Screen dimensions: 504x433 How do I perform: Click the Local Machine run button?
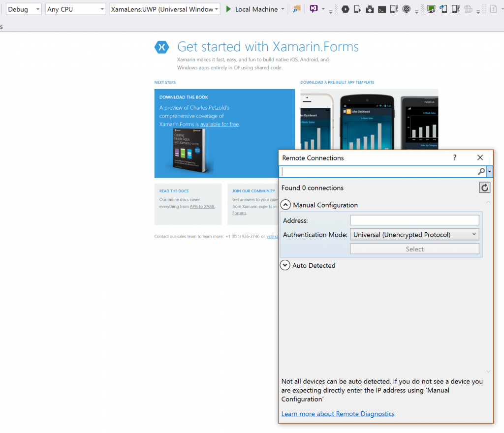(x=252, y=9)
